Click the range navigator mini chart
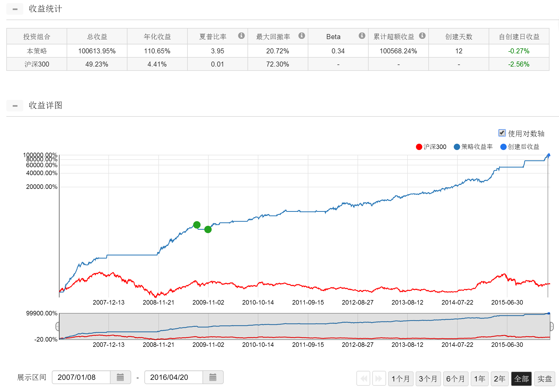Screen dimensions: 559x392 tap(305, 326)
